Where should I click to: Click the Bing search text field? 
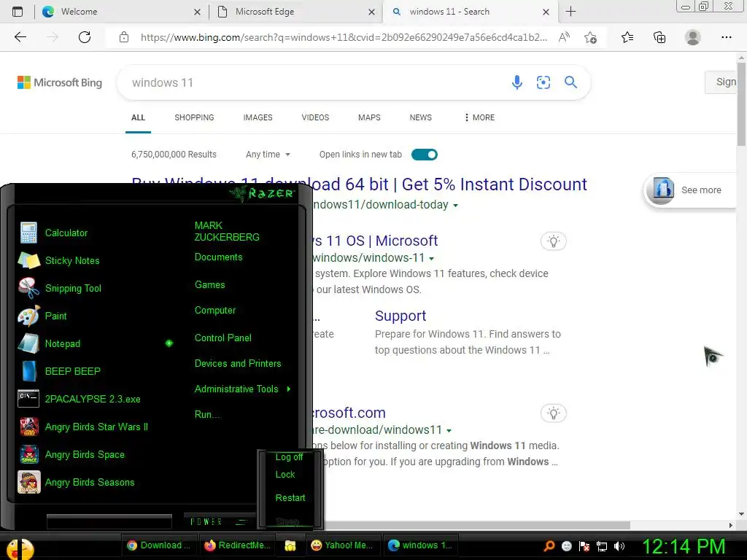(x=314, y=82)
